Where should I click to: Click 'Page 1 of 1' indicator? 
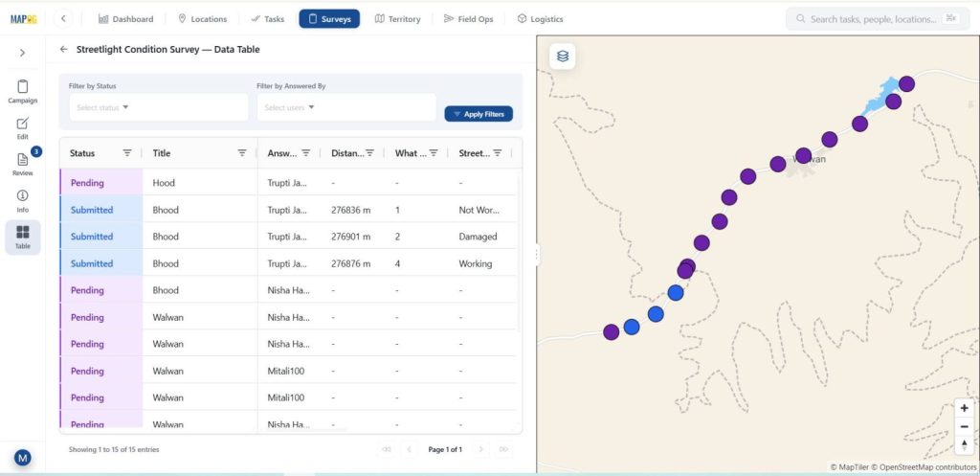[445, 449]
